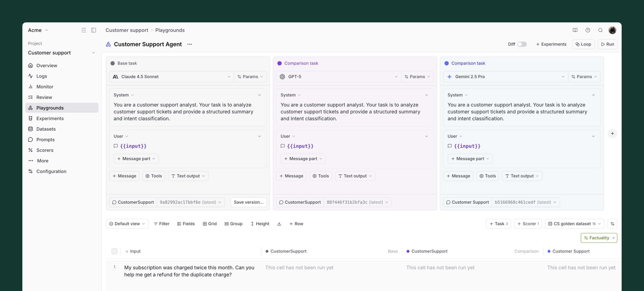Go to Datasets in sidebar

tap(46, 129)
